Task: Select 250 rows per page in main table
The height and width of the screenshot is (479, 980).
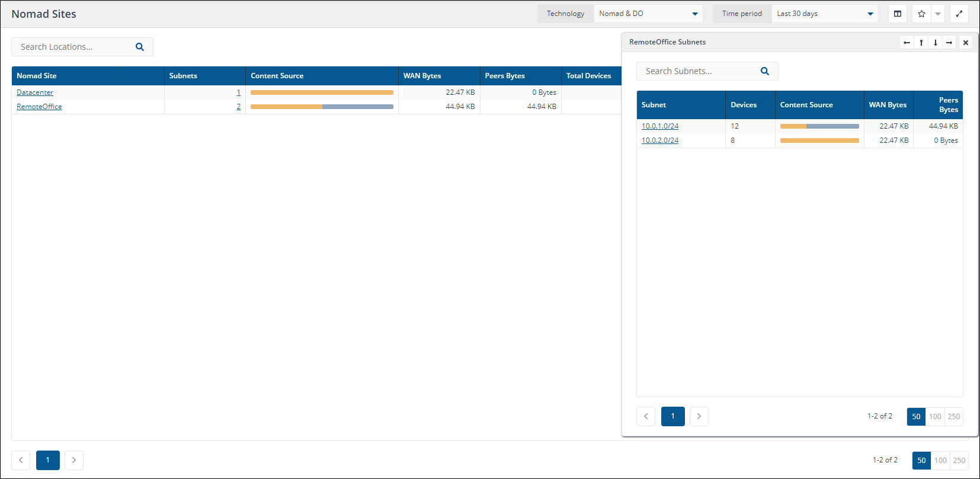Action: coord(959,460)
